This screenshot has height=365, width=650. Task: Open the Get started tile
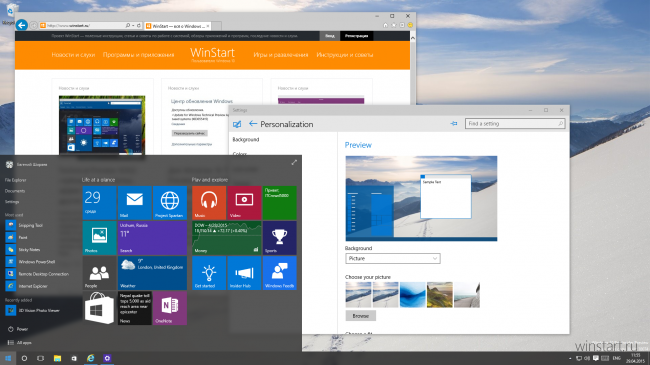[x=209, y=273]
